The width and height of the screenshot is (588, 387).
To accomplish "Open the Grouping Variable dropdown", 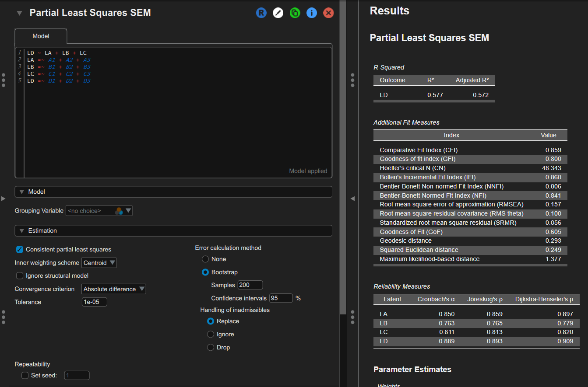I will (x=99, y=211).
